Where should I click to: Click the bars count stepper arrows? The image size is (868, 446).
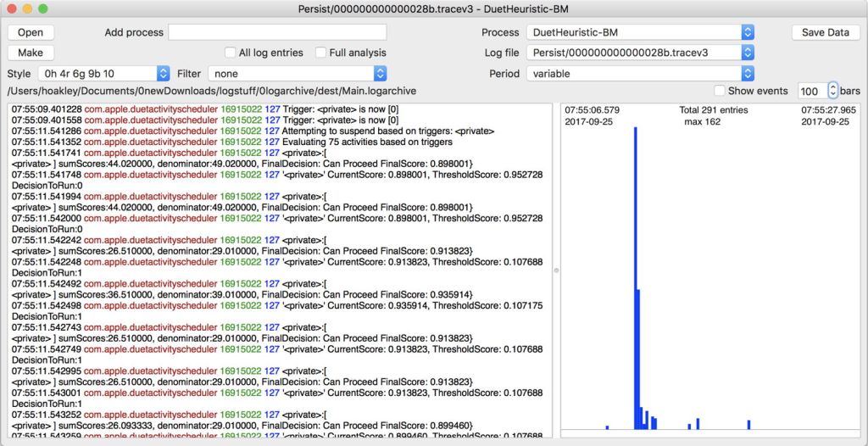coord(832,91)
